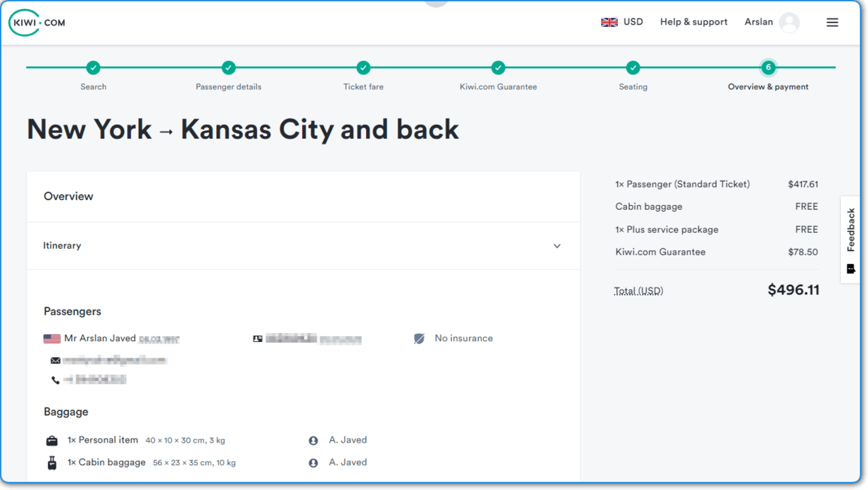Open the hamburger menu
Screen dimensions: 868x490
point(832,23)
